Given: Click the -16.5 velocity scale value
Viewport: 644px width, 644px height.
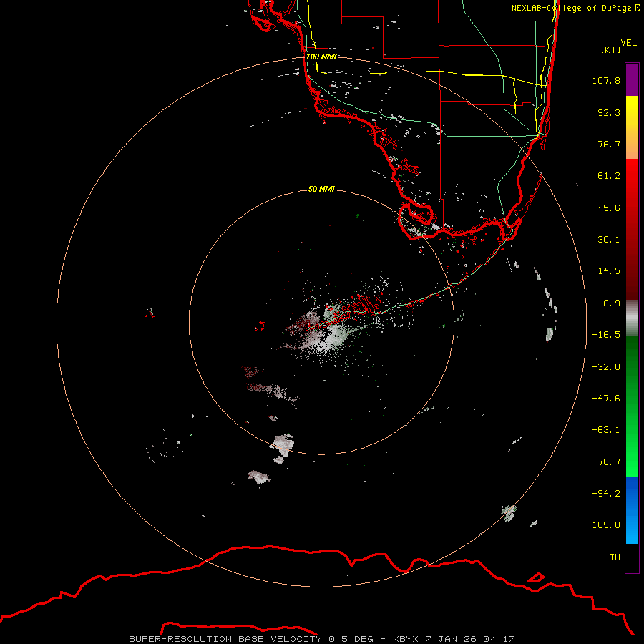Looking at the screenshot, I should click(606, 335).
